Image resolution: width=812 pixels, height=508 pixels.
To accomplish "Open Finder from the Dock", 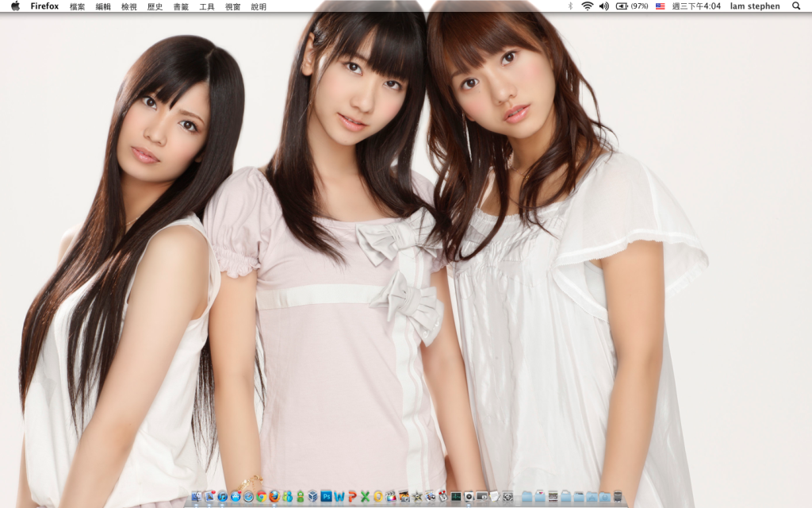I will (x=197, y=497).
